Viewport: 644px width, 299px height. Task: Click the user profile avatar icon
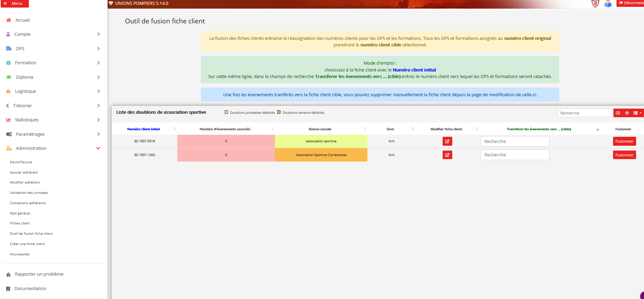[608, 4]
